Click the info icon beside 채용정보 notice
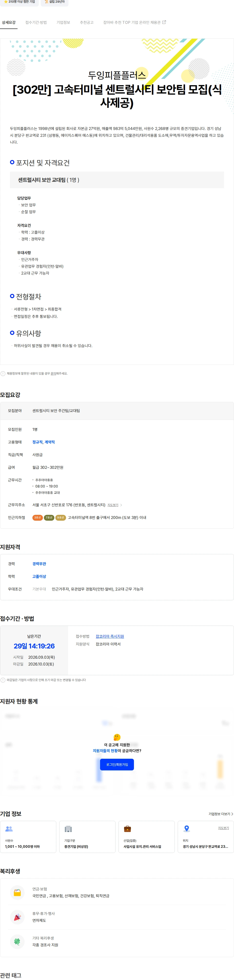 pos(3,373)
